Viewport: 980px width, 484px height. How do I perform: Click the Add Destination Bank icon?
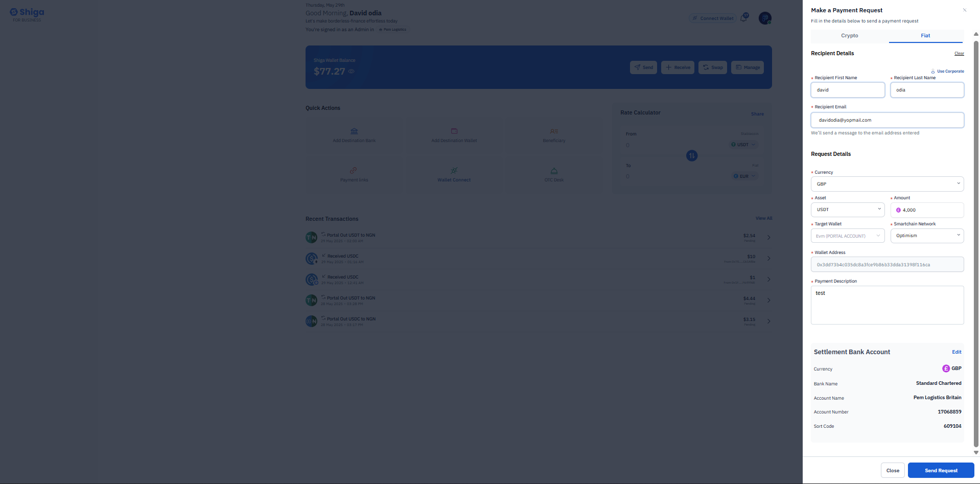point(354,131)
